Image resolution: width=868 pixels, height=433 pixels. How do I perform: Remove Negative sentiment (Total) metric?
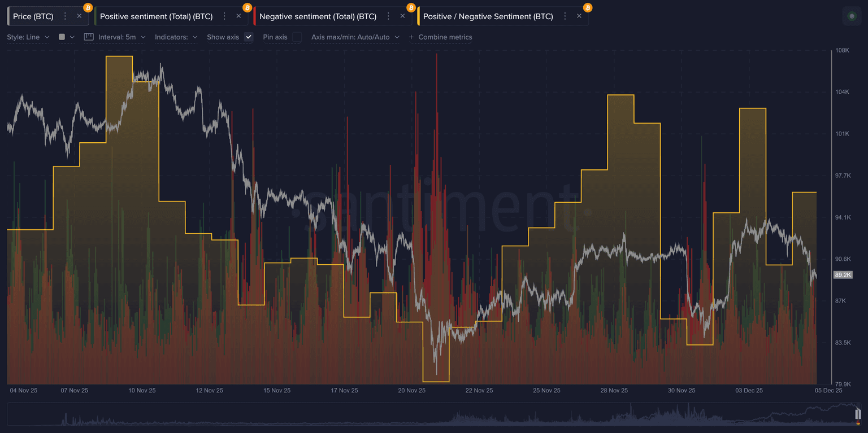(402, 16)
